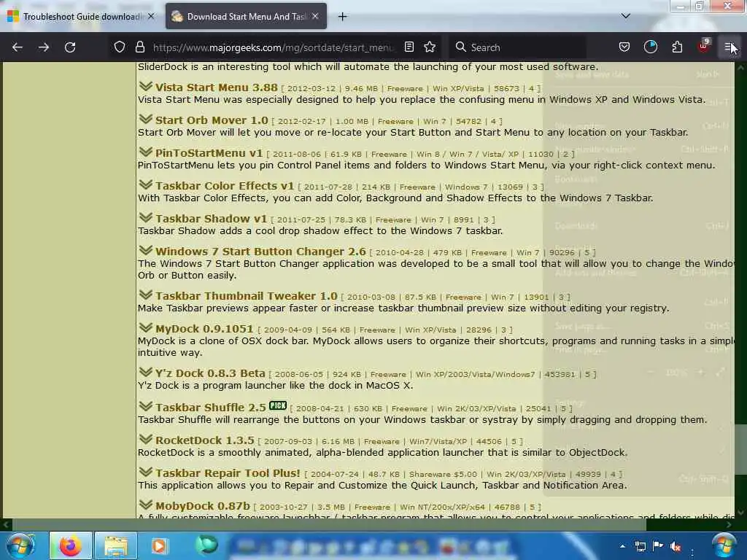This screenshot has width=747, height=560.
Task: Click download arrow beside Taskbar Shadow
Action: 145,217
